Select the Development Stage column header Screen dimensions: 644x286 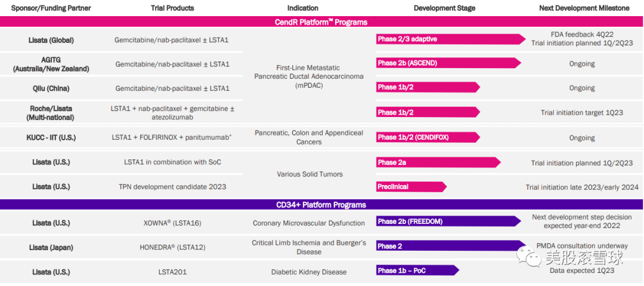tap(444, 8)
